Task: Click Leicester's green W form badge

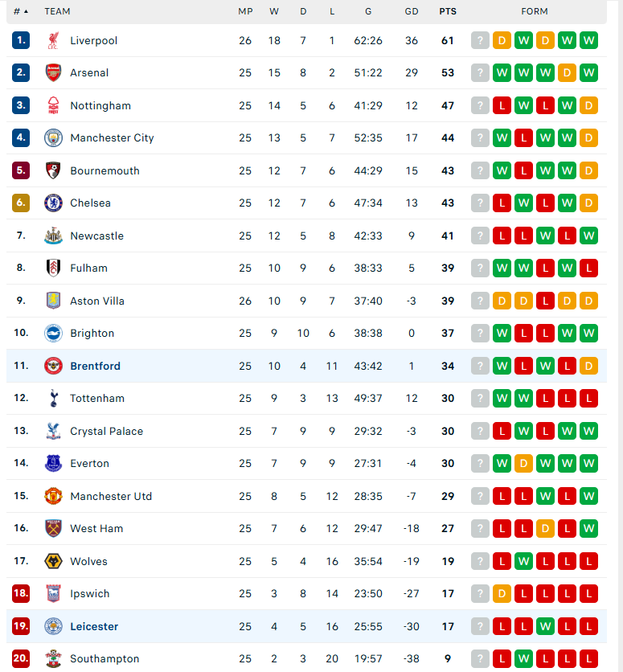Action: [x=545, y=626]
